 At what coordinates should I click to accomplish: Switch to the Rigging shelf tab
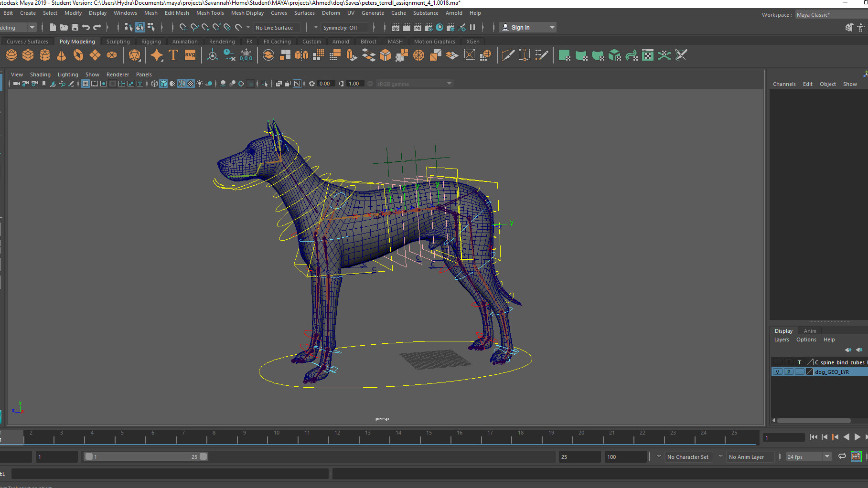(x=151, y=42)
